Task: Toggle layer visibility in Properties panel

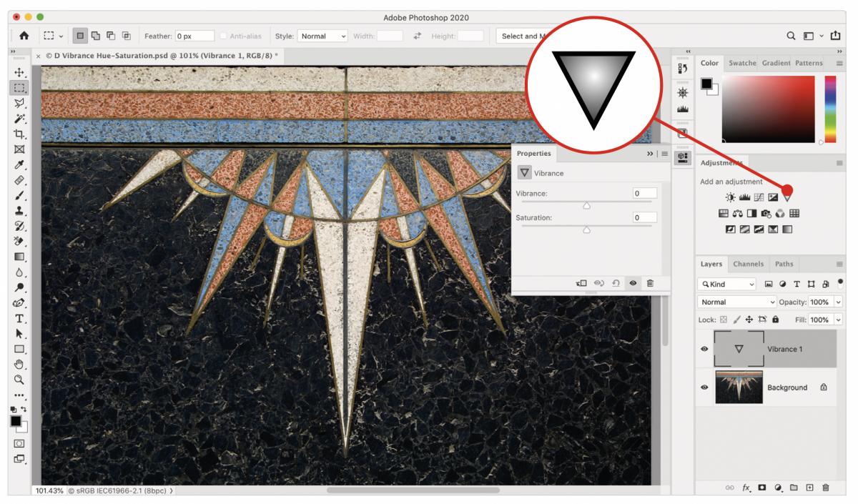Action: [x=633, y=284]
